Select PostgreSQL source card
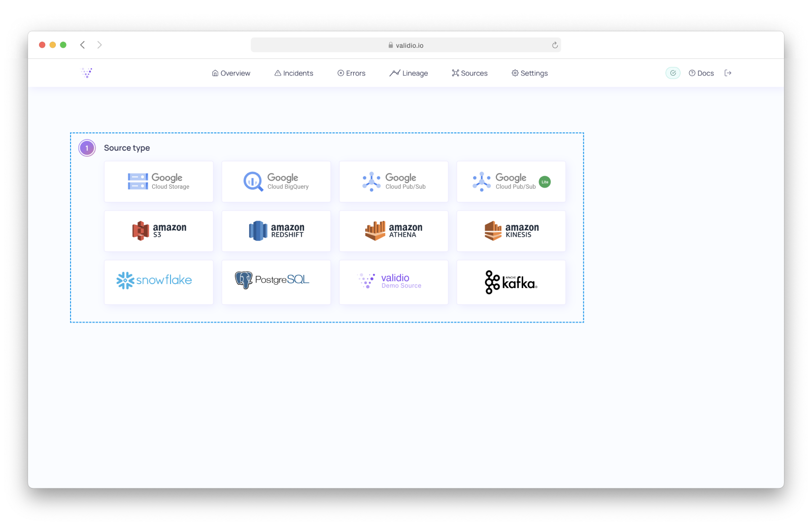This screenshot has width=812, height=525. (x=276, y=283)
